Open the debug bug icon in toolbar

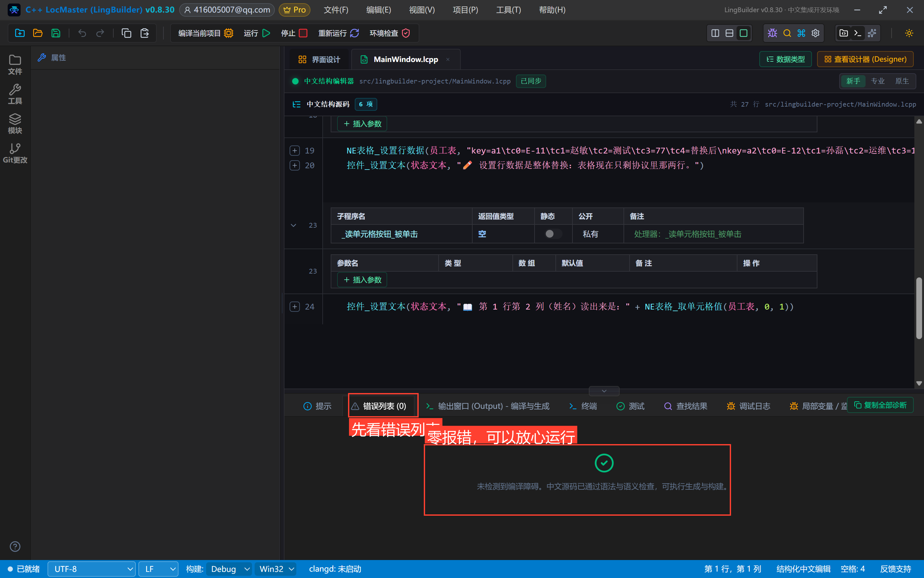click(772, 33)
